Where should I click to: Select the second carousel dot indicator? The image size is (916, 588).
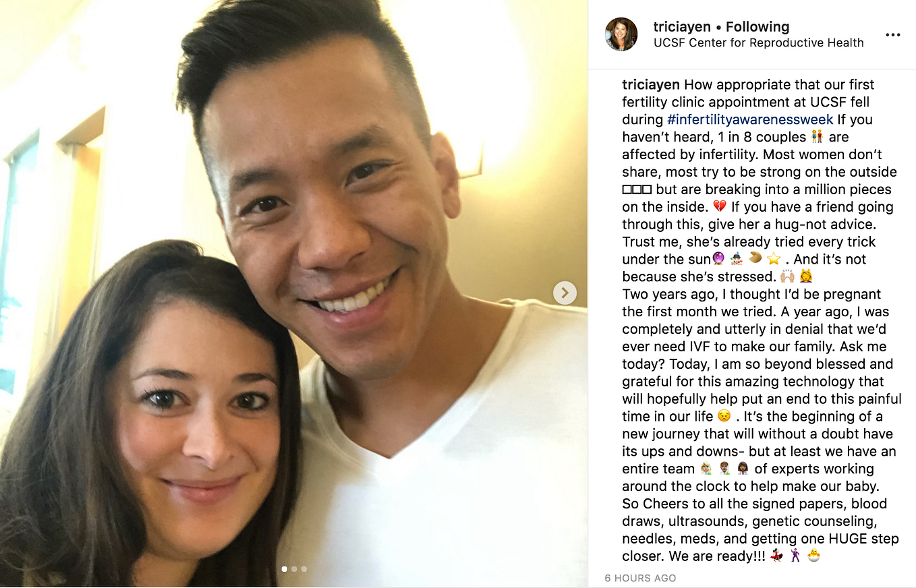(x=294, y=569)
